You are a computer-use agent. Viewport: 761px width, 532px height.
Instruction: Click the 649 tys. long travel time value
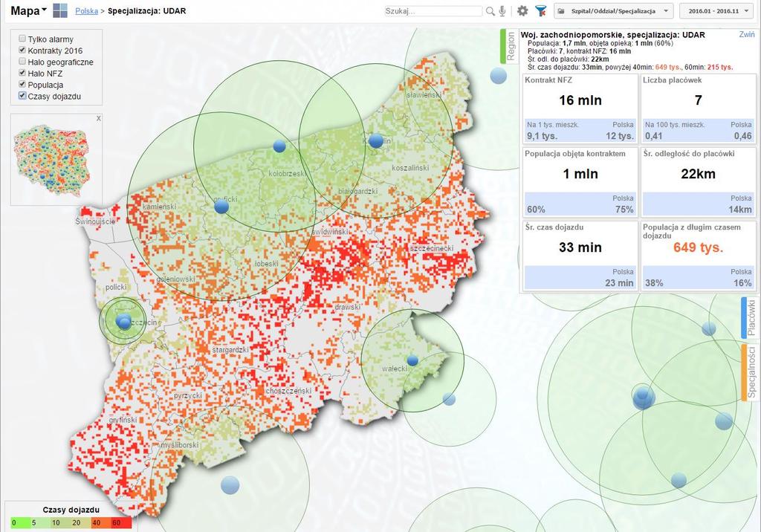point(698,247)
